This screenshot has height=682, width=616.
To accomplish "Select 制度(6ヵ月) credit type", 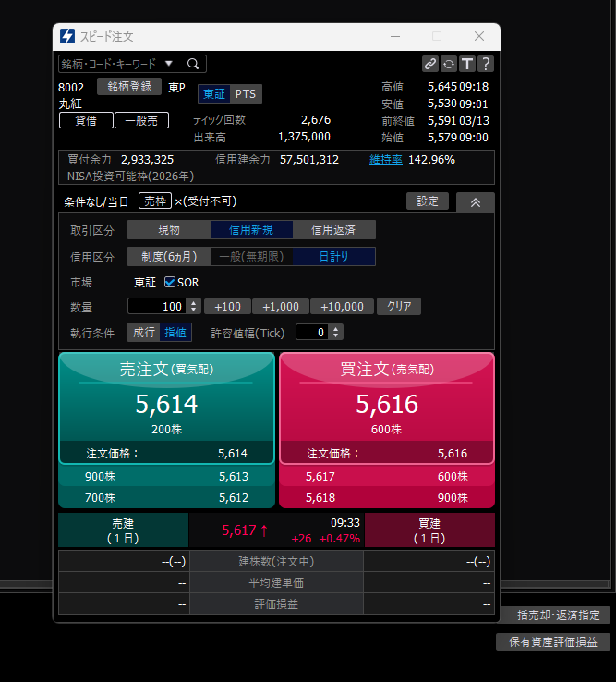I will click(167, 257).
